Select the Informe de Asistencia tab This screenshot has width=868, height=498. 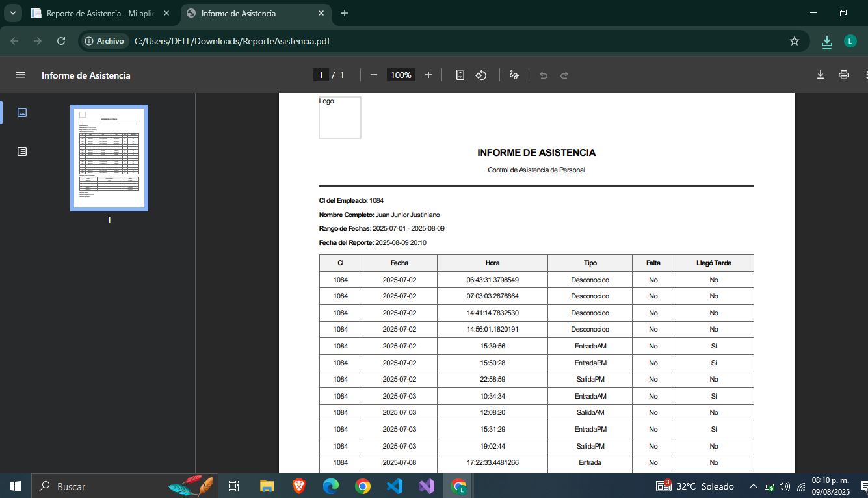pyautogui.click(x=256, y=13)
